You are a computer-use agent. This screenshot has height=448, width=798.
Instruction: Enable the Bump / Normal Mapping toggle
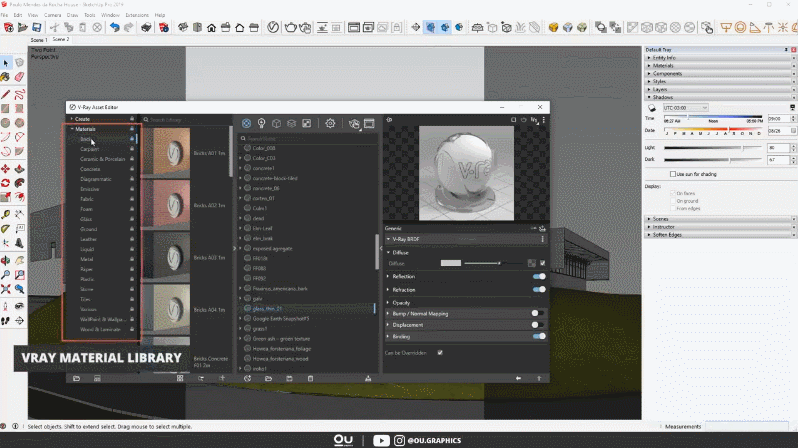(x=539, y=313)
